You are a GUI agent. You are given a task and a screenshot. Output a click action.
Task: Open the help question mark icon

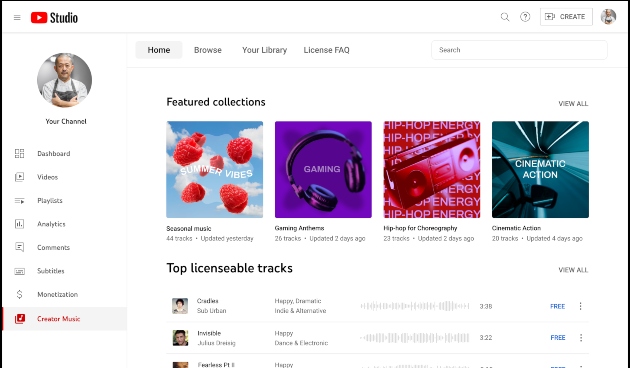coord(525,17)
